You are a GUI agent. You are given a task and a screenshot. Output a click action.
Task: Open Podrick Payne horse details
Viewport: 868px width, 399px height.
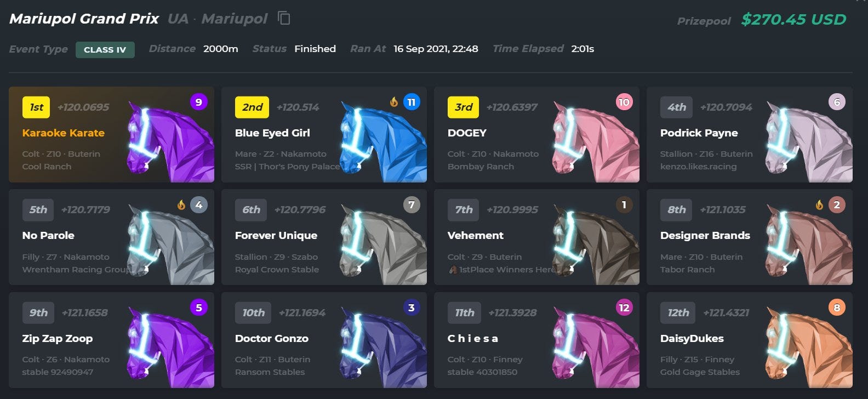click(699, 133)
